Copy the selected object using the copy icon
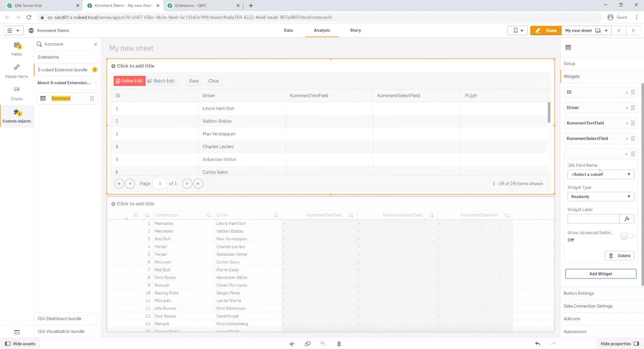Screen dimensions: 644x349 coord(307,343)
